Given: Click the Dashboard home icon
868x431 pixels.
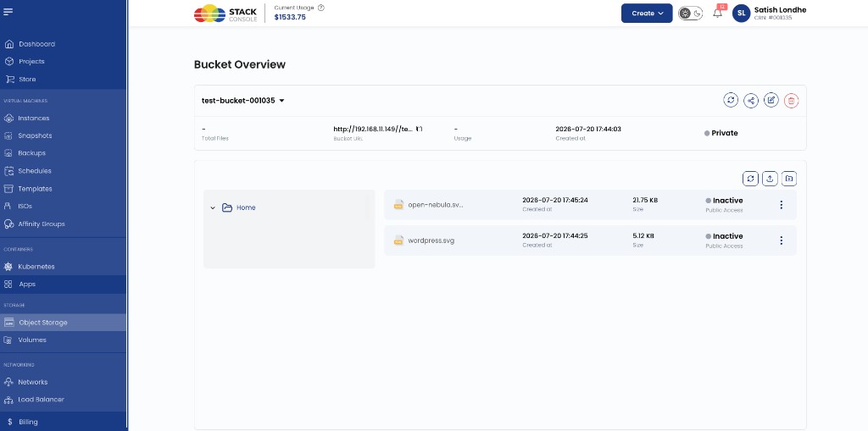Looking at the screenshot, I should [x=8, y=44].
